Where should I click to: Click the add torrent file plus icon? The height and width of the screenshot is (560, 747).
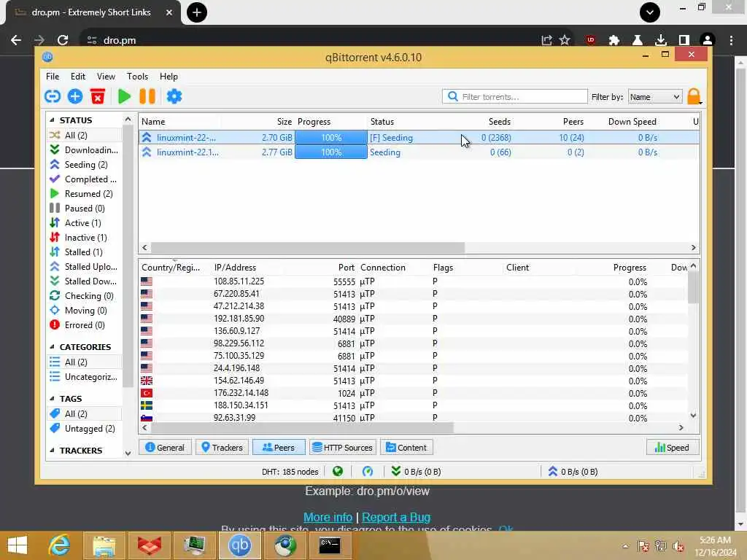click(75, 96)
